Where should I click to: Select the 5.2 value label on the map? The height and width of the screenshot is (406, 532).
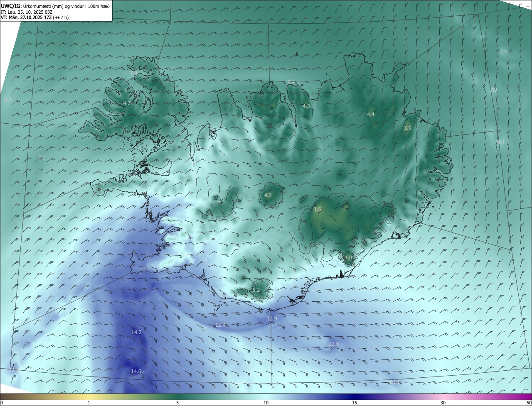click(x=256, y=290)
